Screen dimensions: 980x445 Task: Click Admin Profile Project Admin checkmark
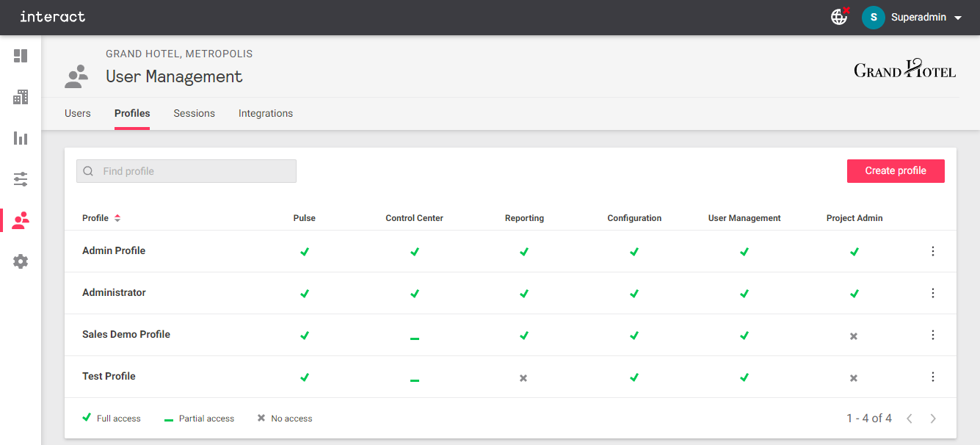[x=854, y=251]
